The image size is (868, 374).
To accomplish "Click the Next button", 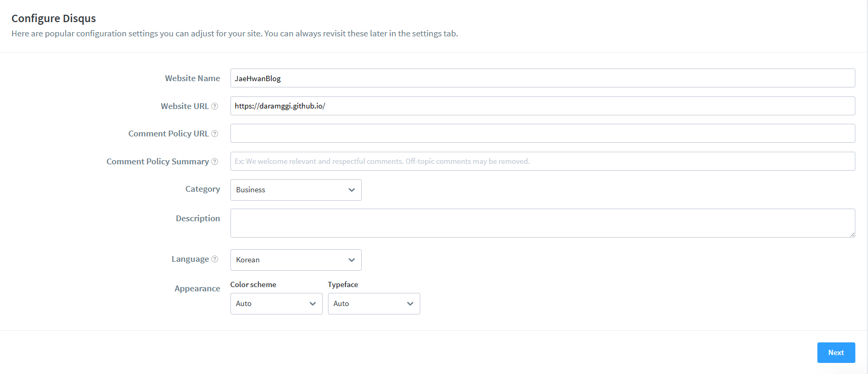I will 836,352.
